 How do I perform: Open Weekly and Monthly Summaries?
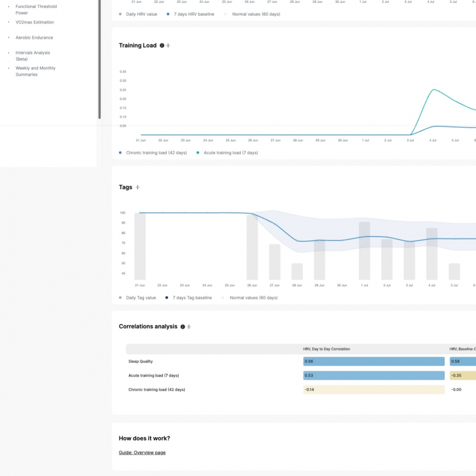click(x=35, y=71)
